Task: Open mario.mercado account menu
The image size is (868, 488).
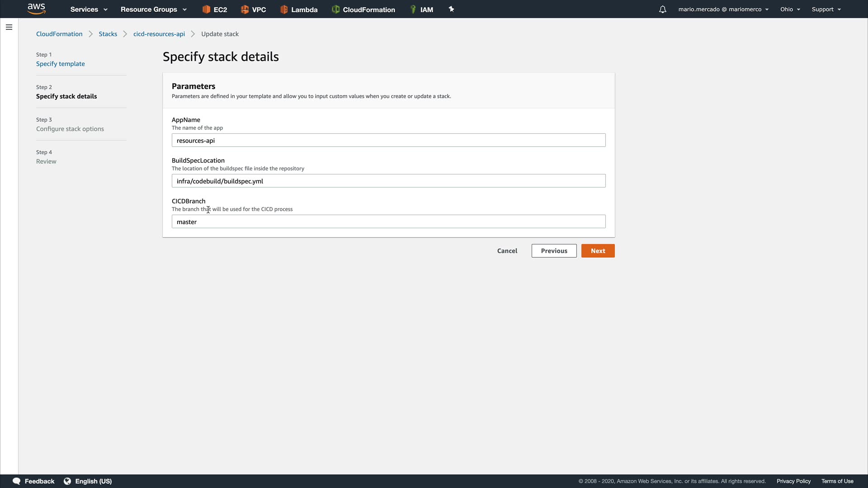Action: tap(723, 9)
